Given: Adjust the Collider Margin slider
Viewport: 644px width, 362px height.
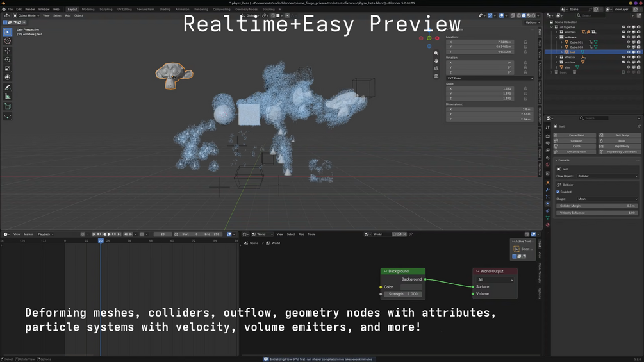Looking at the screenshot, I should 597,206.
